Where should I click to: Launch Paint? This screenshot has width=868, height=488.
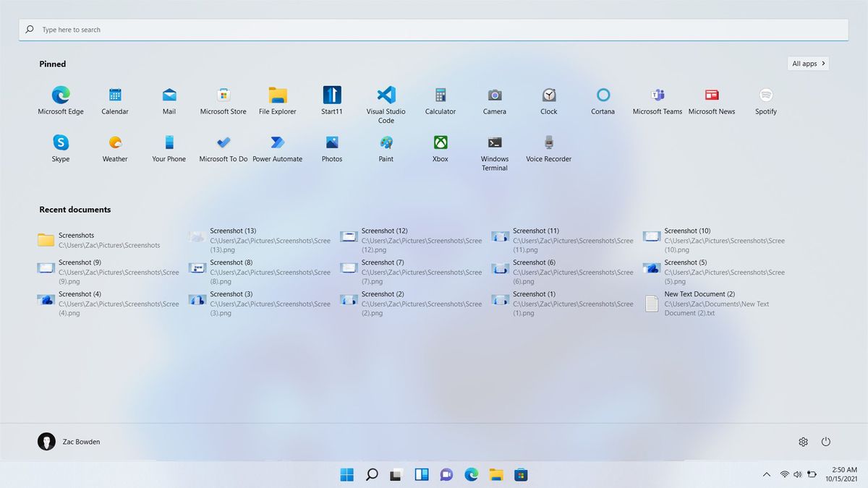click(386, 143)
